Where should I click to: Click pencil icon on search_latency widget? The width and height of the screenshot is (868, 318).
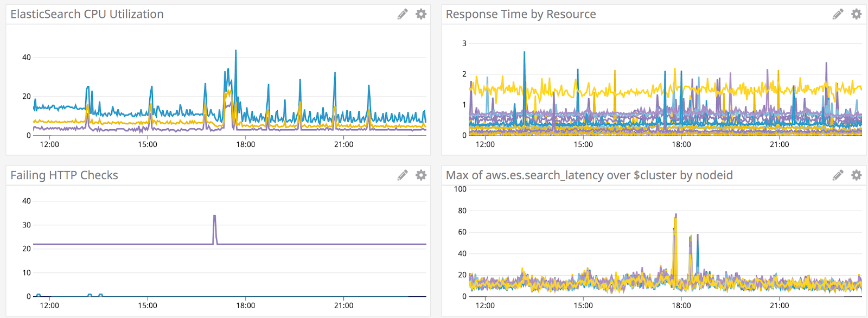838,175
